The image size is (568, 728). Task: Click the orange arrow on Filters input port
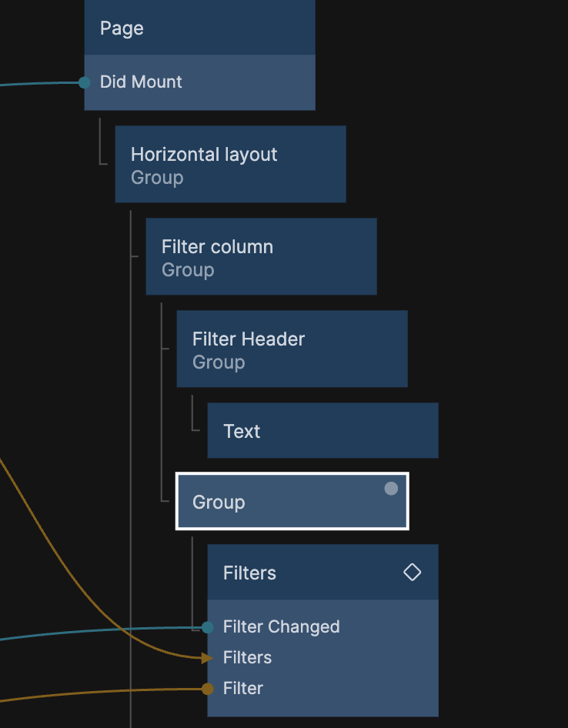click(206, 658)
